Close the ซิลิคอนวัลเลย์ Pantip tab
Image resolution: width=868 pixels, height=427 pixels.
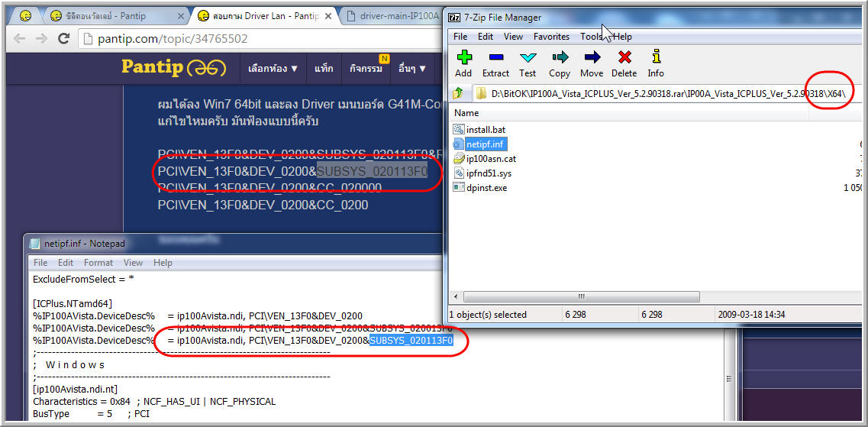pyautogui.click(x=180, y=17)
